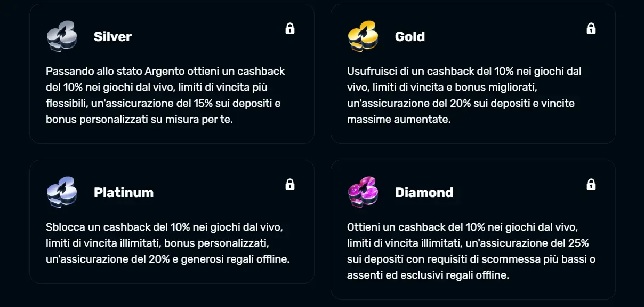
Task: Click the 'Sblocca un cashback' description
Action: 165,243
